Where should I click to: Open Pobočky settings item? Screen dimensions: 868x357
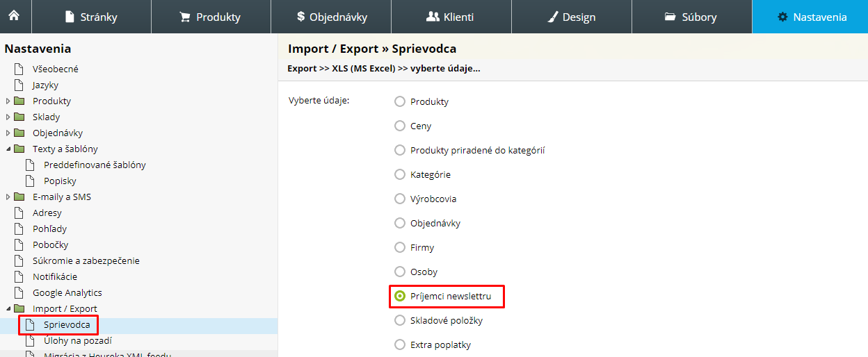(50, 244)
